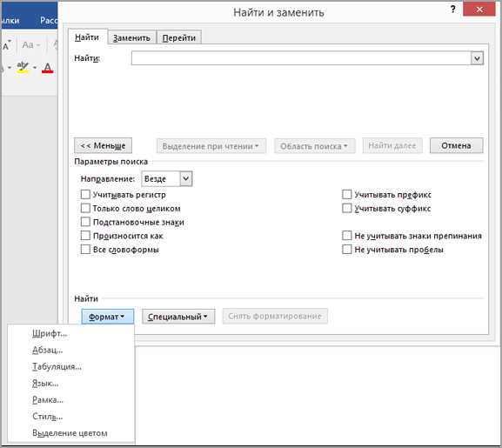The height and width of the screenshot is (448, 502).
Task: Open Выделение при чтении dropdown button
Action: pyautogui.click(x=211, y=146)
